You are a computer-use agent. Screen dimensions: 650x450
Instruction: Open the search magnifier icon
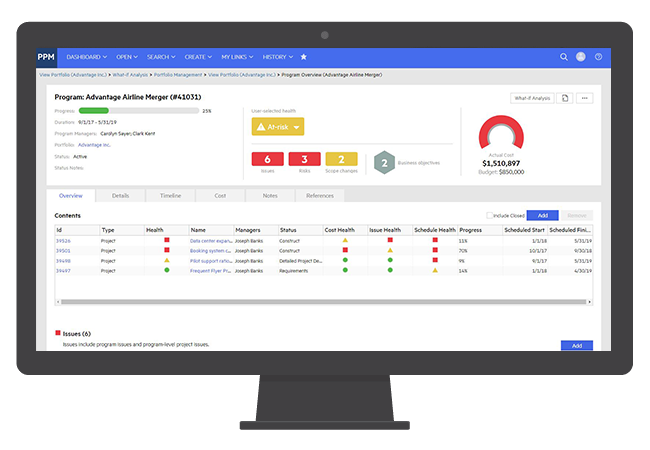point(564,57)
